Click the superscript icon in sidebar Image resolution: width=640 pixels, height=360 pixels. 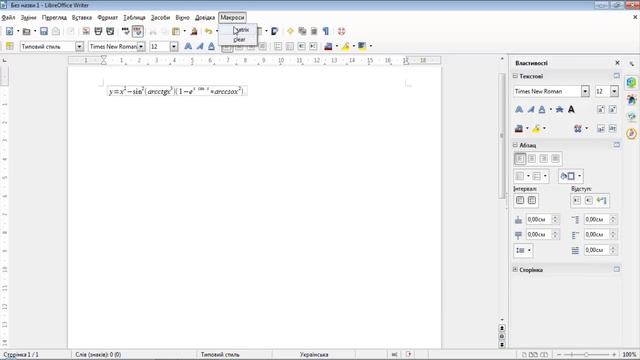(x=601, y=129)
